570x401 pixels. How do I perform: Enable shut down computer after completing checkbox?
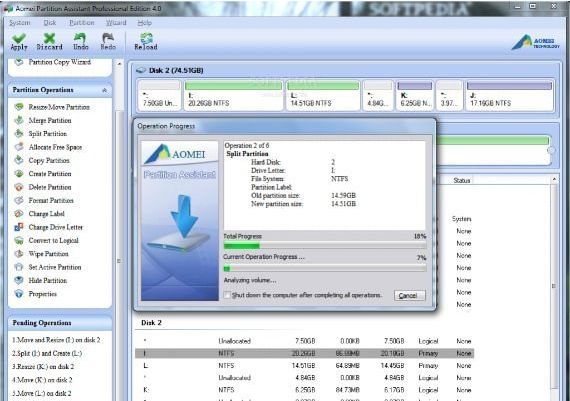tap(227, 295)
